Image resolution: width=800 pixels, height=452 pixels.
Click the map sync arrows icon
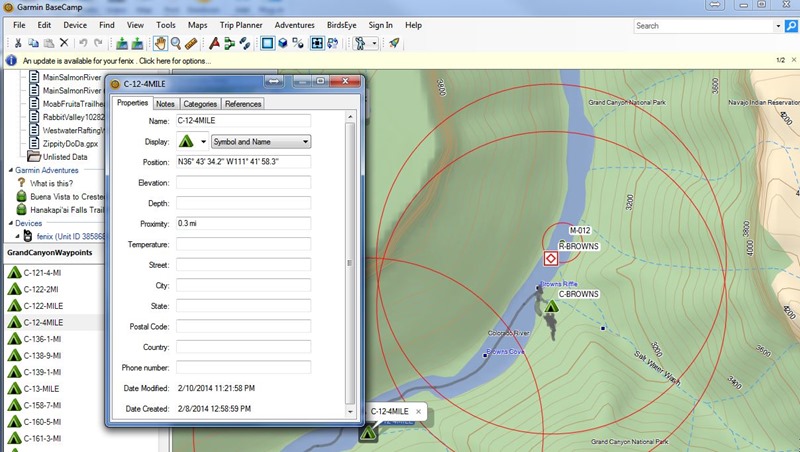[333, 43]
